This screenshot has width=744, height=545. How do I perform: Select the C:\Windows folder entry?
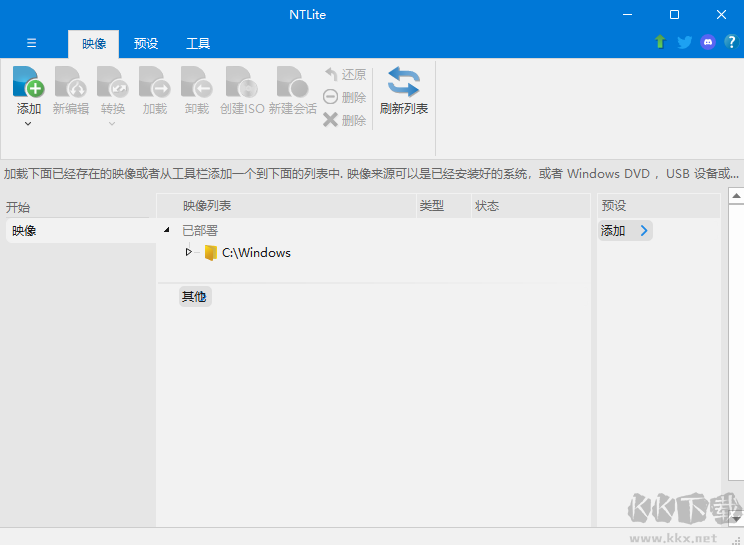pos(256,252)
